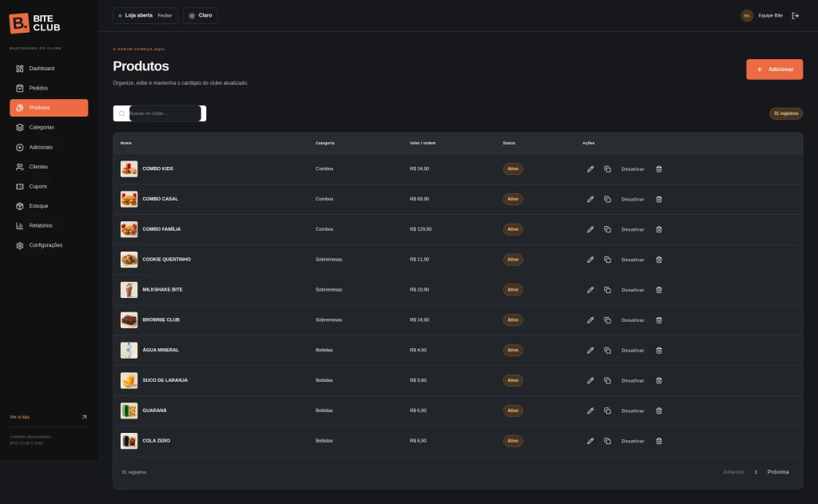The image size is (818, 504).
Task: Delete the MILKSHAKE BITE product
Action: click(x=659, y=290)
